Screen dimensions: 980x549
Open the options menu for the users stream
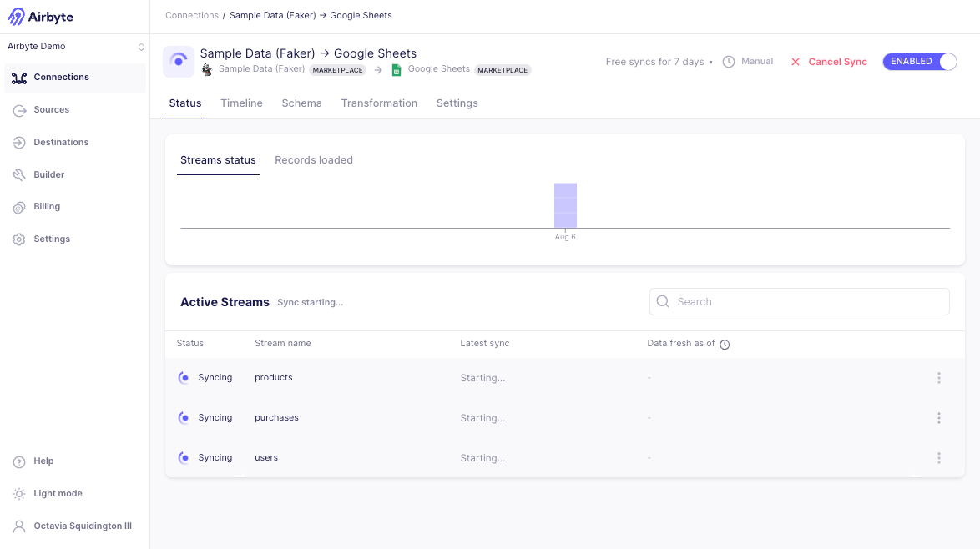point(938,457)
